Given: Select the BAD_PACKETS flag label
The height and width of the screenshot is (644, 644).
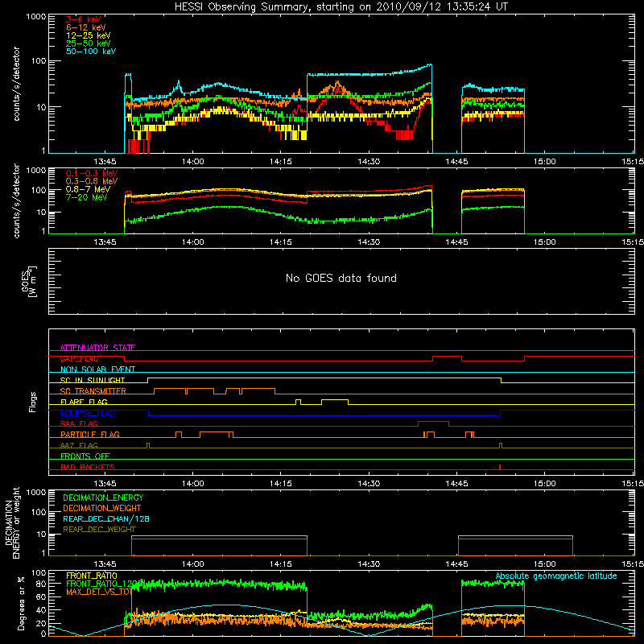Looking at the screenshot, I should coord(88,467).
